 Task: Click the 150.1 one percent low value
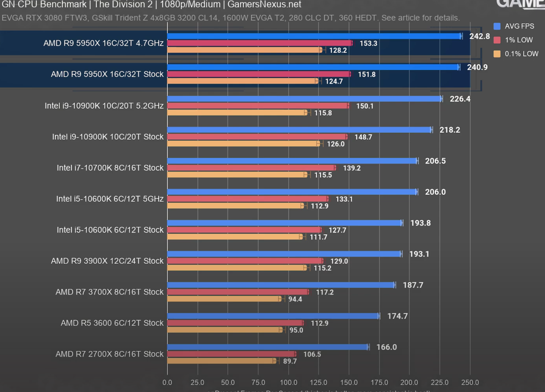(x=365, y=106)
